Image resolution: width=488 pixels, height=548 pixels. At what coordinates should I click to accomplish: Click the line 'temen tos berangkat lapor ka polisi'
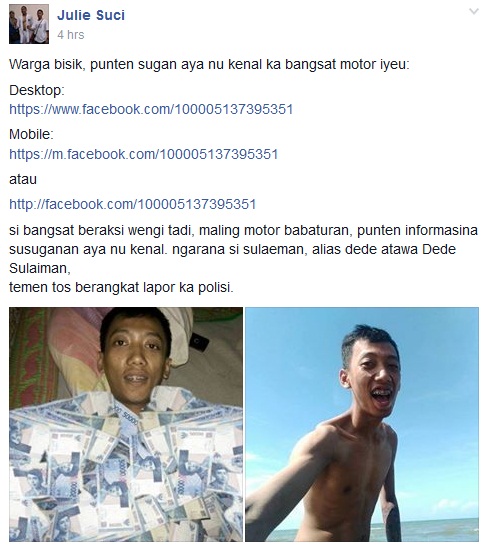[x=121, y=287]
